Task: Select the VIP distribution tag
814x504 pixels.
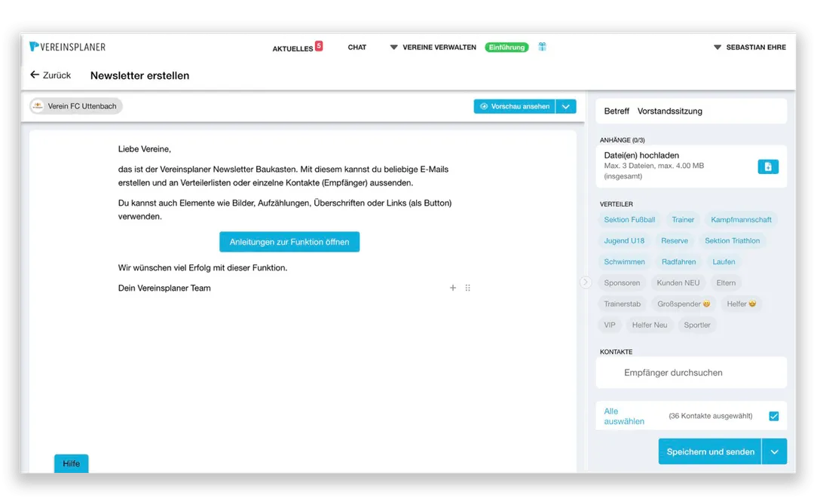Action: tap(610, 325)
